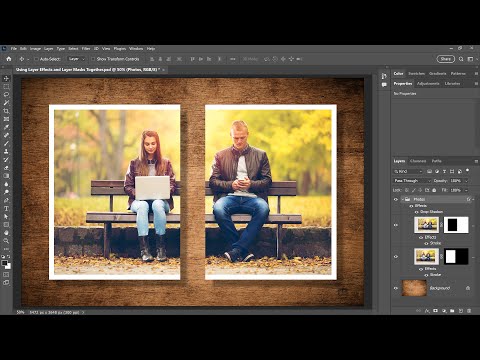Open the Help menu

(x=151, y=49)
